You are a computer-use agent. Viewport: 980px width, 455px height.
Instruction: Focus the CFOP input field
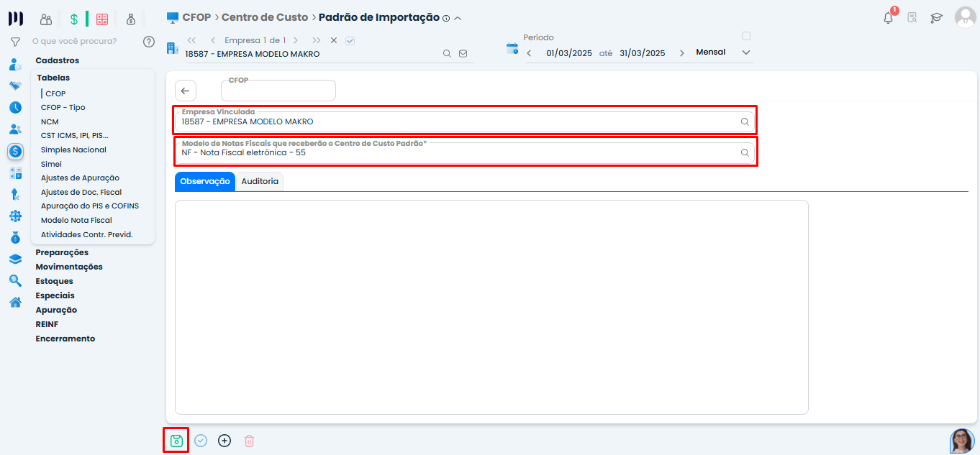(278, 91)
